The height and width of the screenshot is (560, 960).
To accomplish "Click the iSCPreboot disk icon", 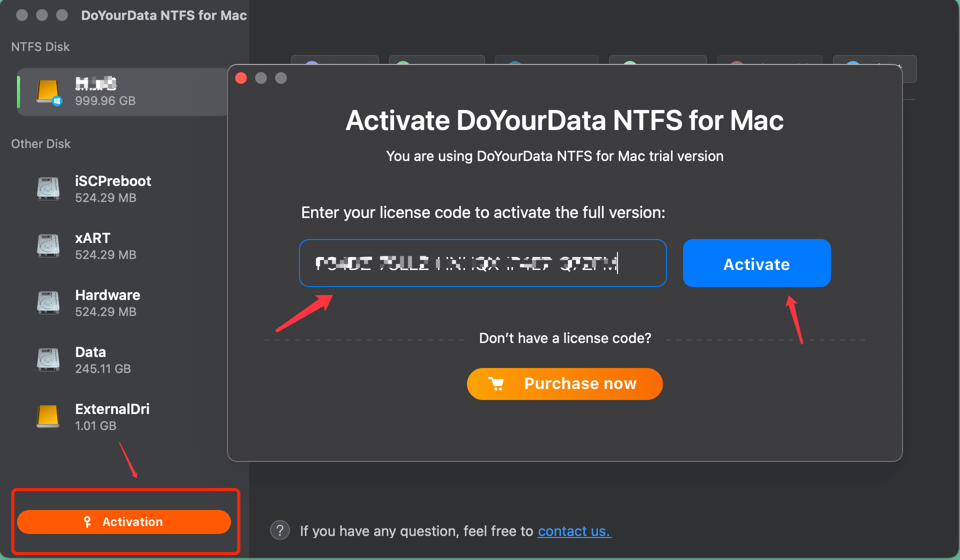I will [x=47, y=188].
